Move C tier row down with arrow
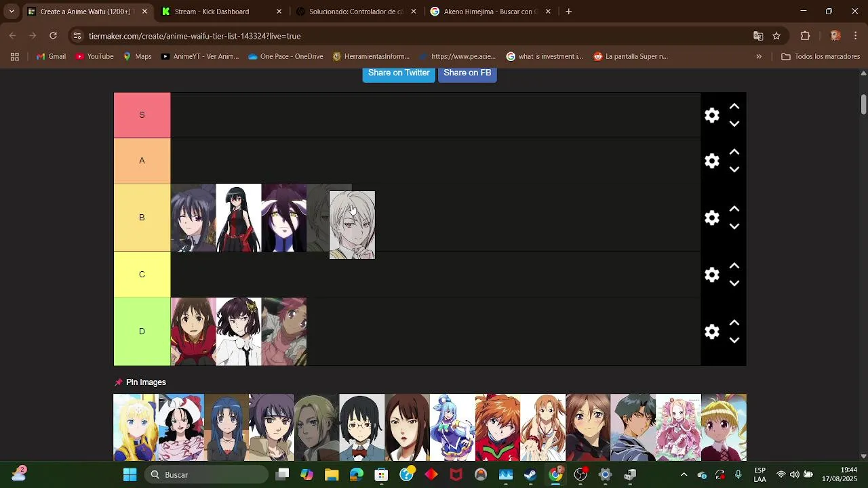 pos(734,283)
